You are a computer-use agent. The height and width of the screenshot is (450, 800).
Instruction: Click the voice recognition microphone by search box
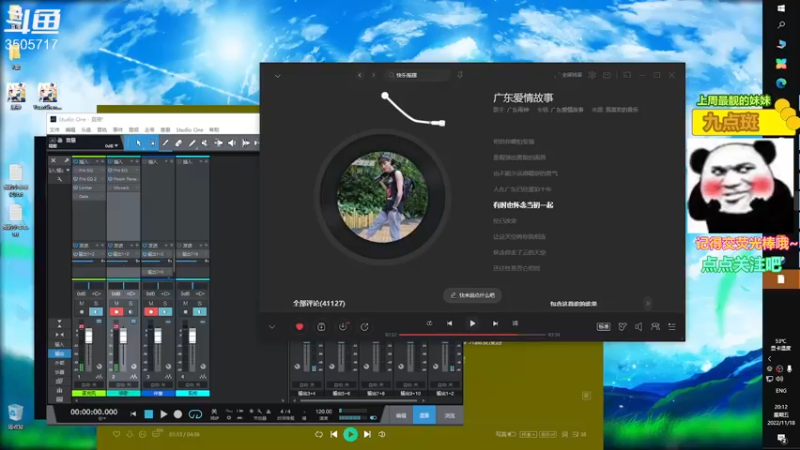point(460,75)
